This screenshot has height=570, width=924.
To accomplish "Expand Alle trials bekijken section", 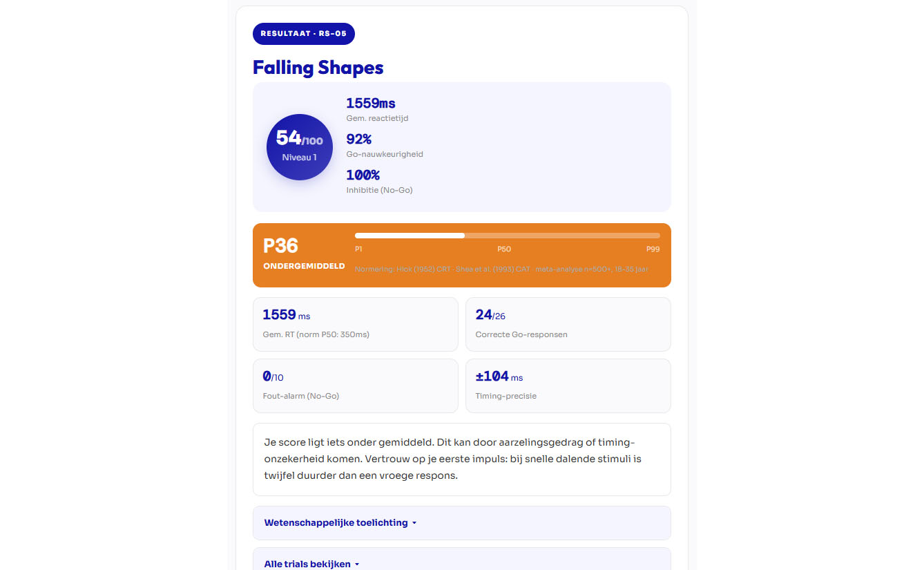I will click(x=307, y=564).
